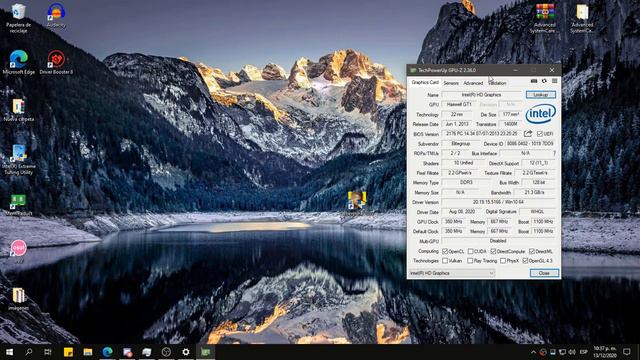The width and height of the screenshot is (640, 360).
Task: Switch to GPU-Z taskbar button
Action: point(205,352)
